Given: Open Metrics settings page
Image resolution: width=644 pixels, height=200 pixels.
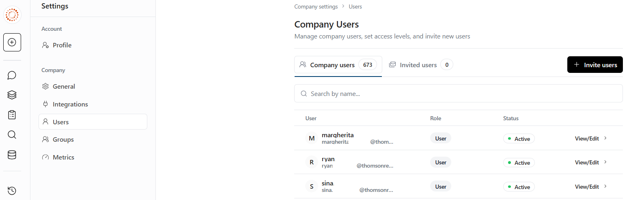Looking at the screenshot, I should click(x=63, y=157).
